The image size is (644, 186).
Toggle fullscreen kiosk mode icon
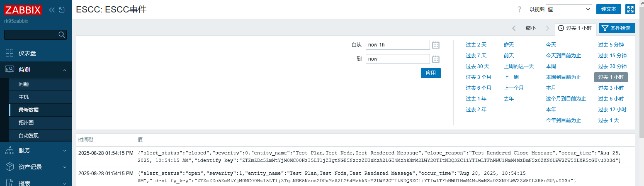[630, 9]
